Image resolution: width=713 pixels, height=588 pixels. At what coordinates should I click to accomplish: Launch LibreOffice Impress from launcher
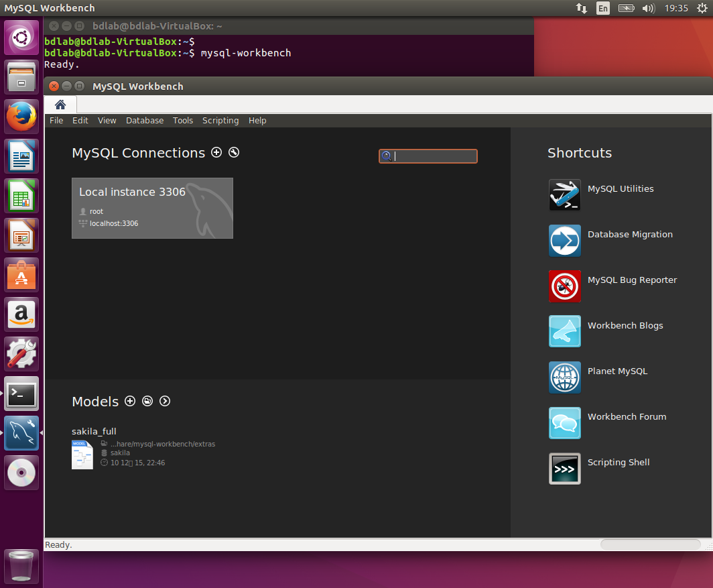21,235
